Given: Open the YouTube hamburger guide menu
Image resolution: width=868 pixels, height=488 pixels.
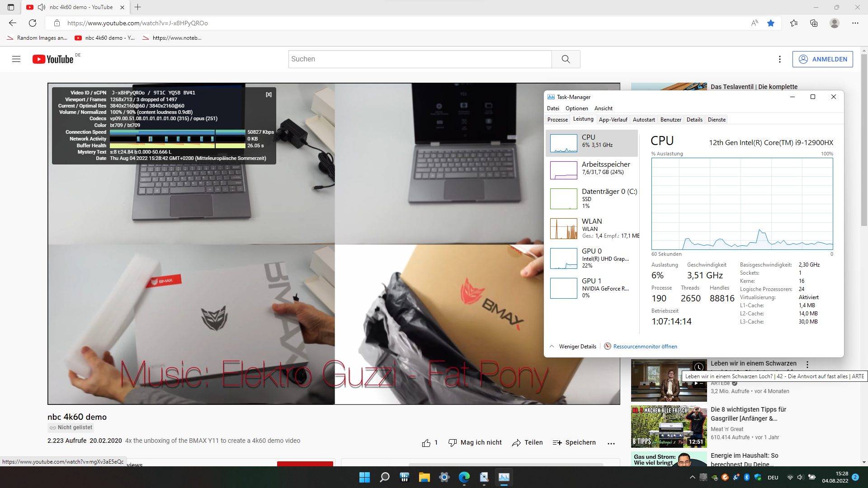Looking at the screenshot, I should coord(16,59).
